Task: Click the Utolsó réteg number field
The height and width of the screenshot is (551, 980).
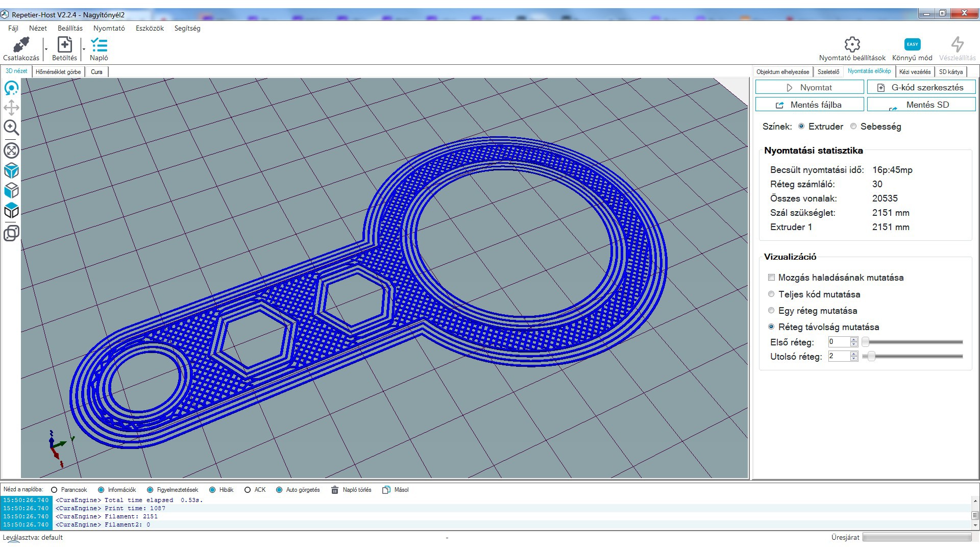Action: coord(839,356)
